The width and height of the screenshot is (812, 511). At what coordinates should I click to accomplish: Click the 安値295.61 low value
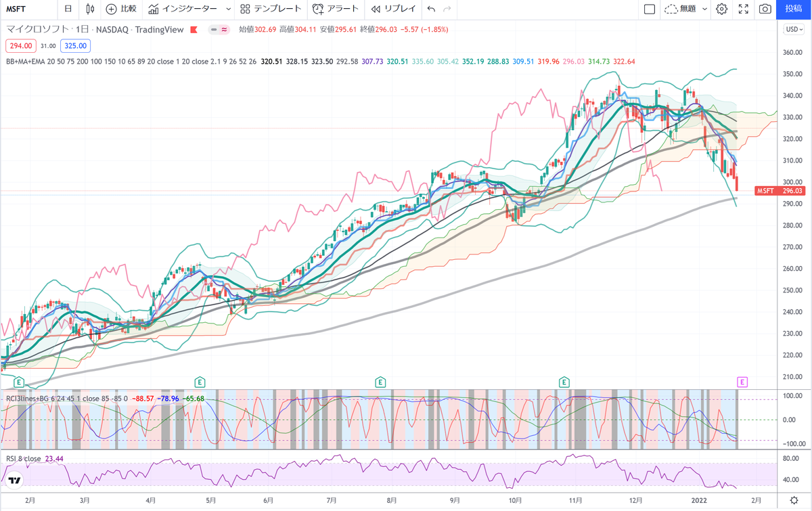[338, 30]
